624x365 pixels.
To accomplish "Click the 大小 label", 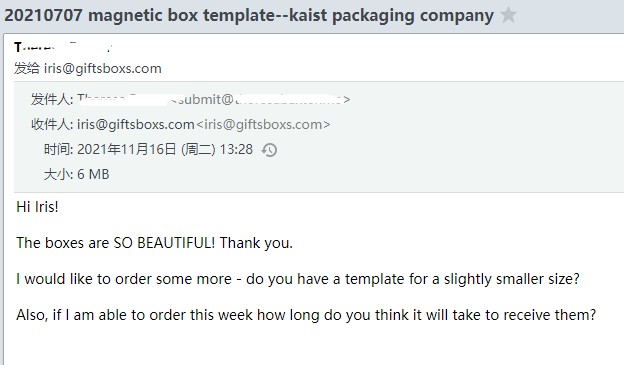I will click(58, 174).
